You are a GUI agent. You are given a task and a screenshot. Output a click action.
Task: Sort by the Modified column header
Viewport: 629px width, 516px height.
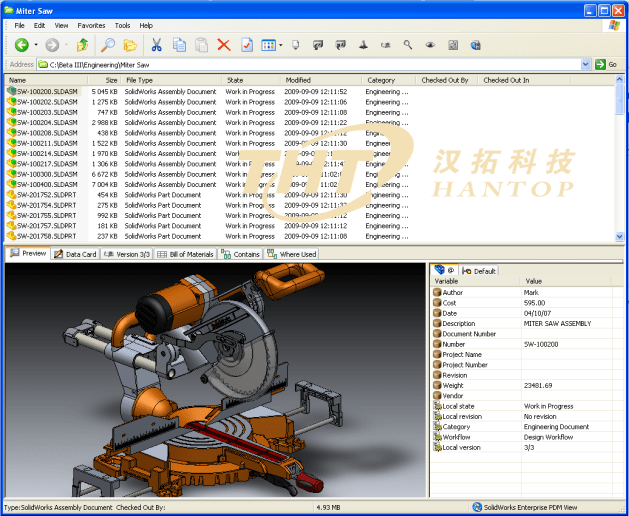pyautogui.click(x=321, y=80)
